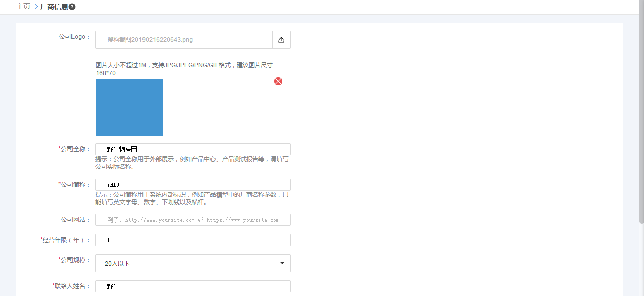644x296 pixels.
Task: Open the 公司规模 company size dropdown
Action: pyautogui.click(x=192, y=263)
